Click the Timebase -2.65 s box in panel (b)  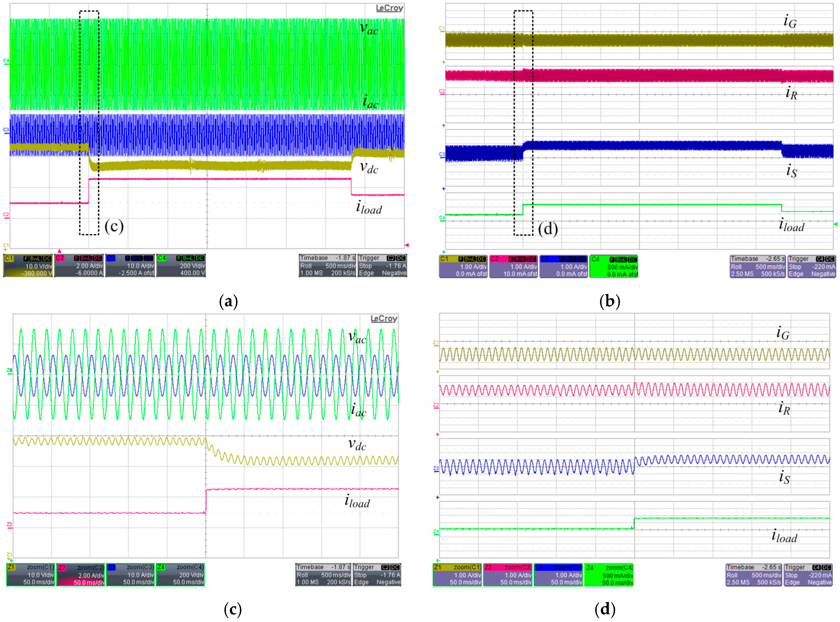(758, 266)
